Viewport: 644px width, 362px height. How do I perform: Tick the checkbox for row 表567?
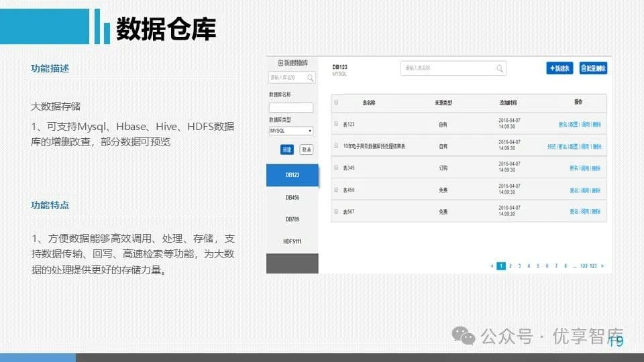pyautogui.click(x=336, y=211)
